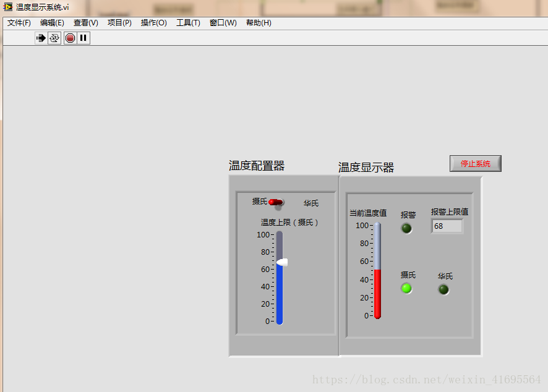Click the 报警上限值 label
548x392 pixels.
[x=450, y=211]
